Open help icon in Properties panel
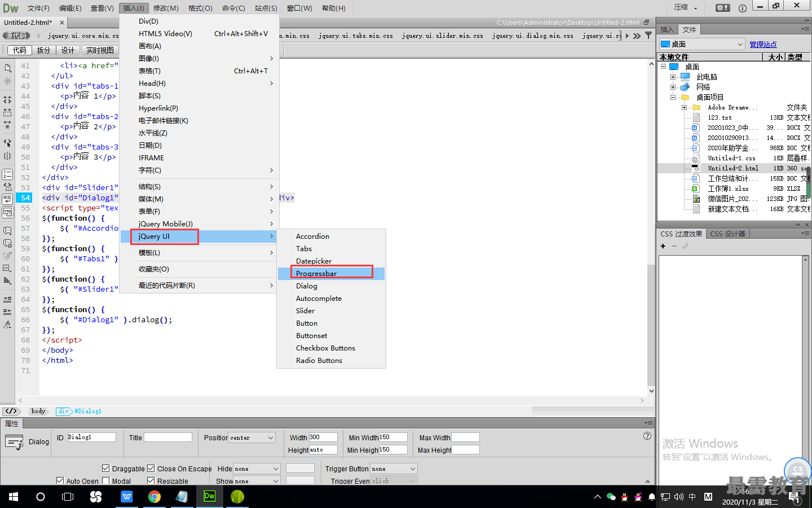 [x=647, y=436]
